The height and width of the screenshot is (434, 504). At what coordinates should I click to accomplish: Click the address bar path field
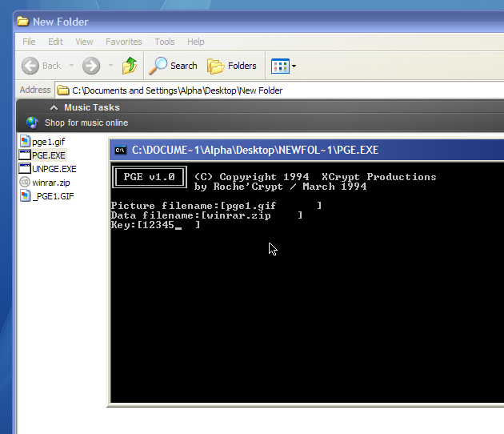point(280,90)
